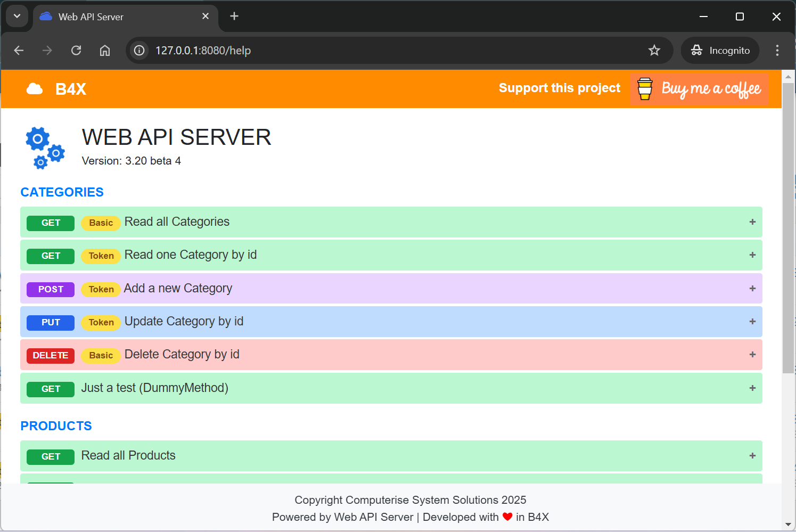The width and height of the screenshot is (796, 532).
Task: Bookmark this page with the star icon
Action: point(654,50)
